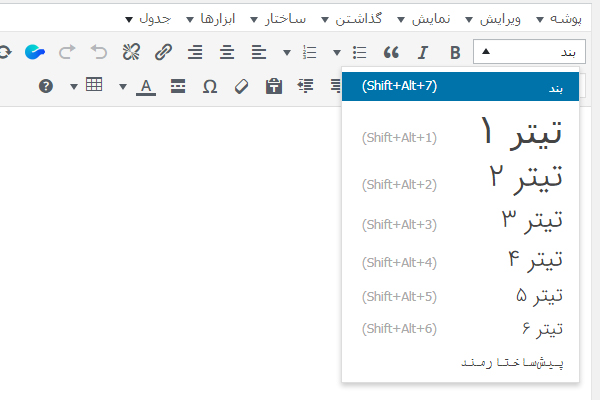
Task: Click the blue swirl plugin icon
Action: pyautogui.click(x=35, y=52)
